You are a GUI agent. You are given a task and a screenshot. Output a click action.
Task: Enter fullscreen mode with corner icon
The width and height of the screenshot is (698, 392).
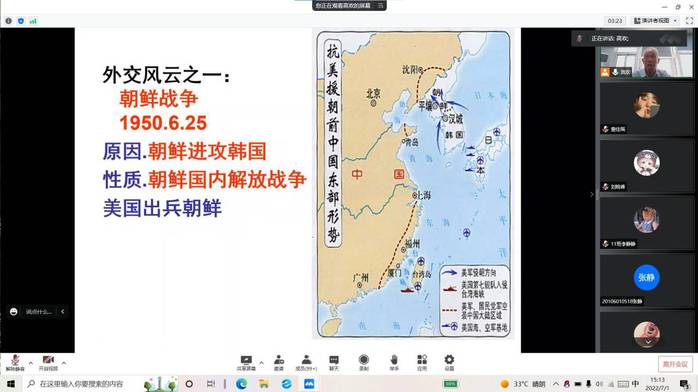(x=689, y=20)
